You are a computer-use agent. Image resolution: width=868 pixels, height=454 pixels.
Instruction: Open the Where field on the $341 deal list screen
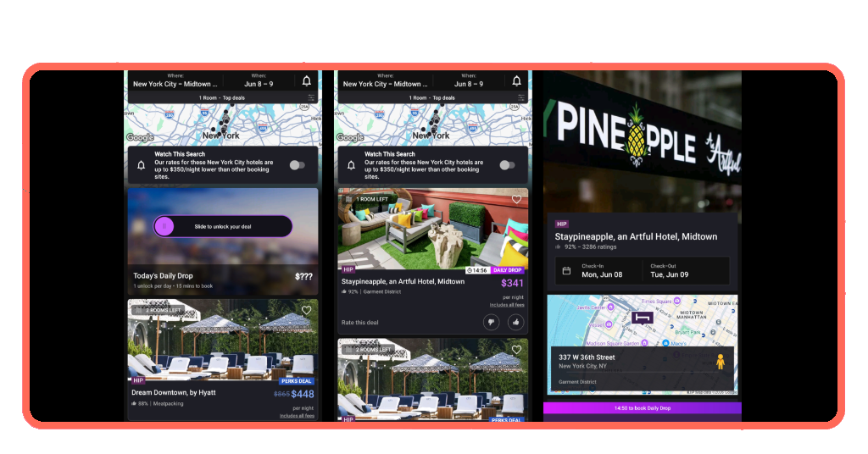pyautogui.click(x=386, y=80)
